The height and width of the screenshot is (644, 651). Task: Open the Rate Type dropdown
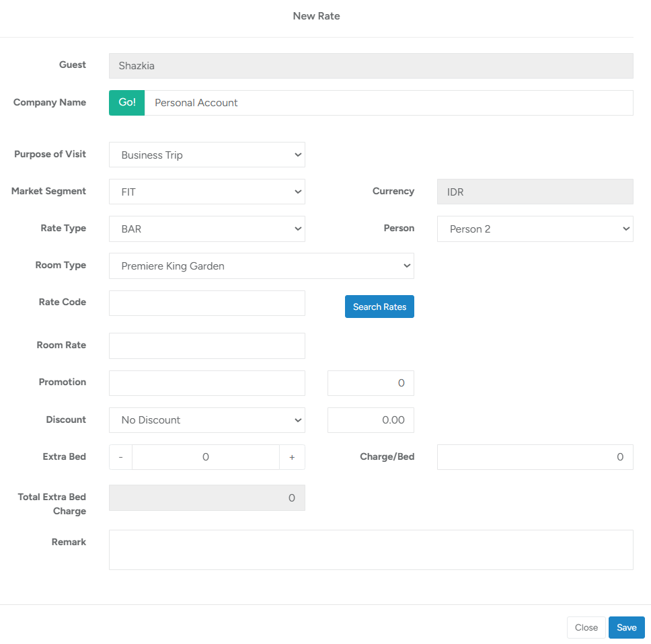pyautogui.click(x=206, y=229)
